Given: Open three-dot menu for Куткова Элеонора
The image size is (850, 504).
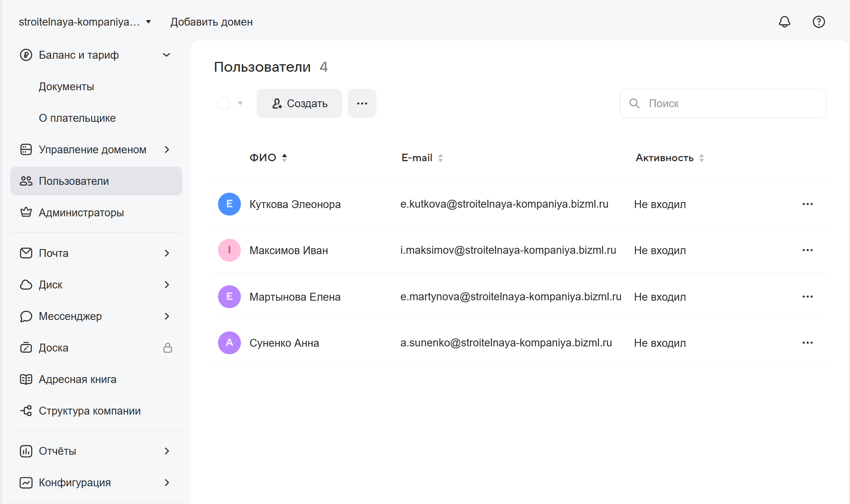Looking at the screenshot, I should (x=807, y=204).
